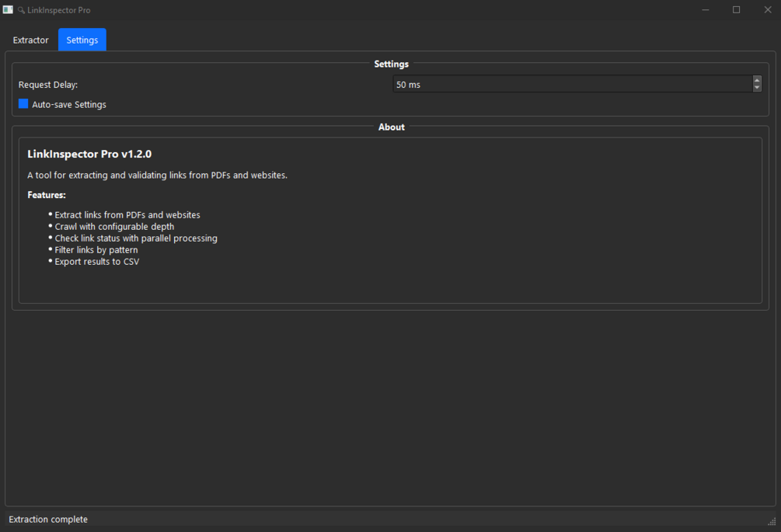Select the Settings tab

(x=82, y=40)
